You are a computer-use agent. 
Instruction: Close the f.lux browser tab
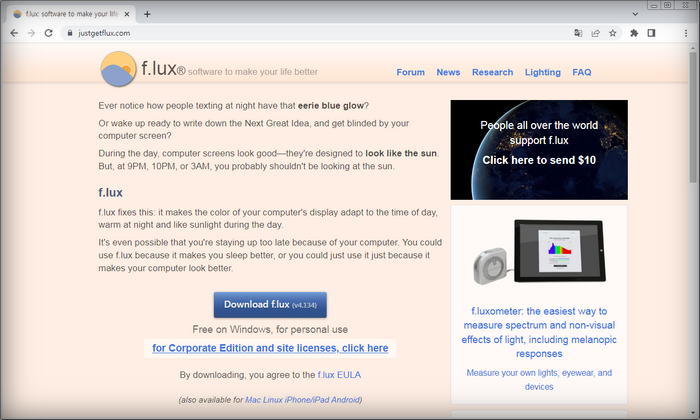click(127, 14)
